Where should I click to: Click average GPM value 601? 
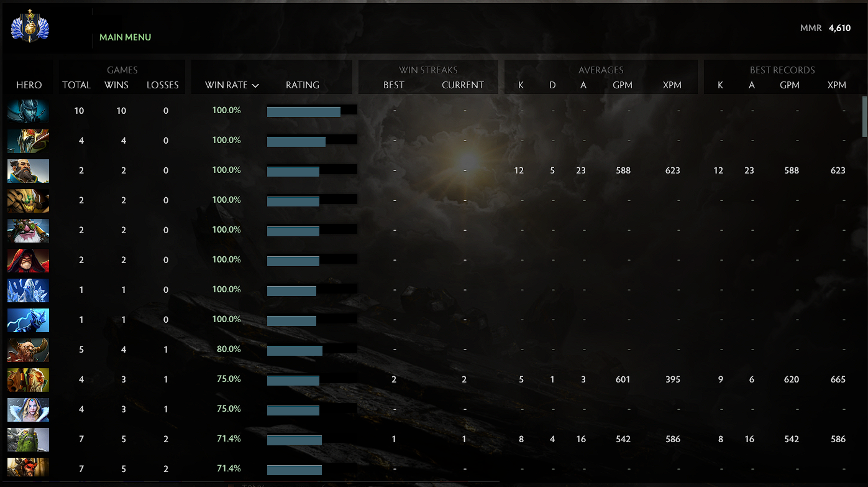(x=623, y=379)
